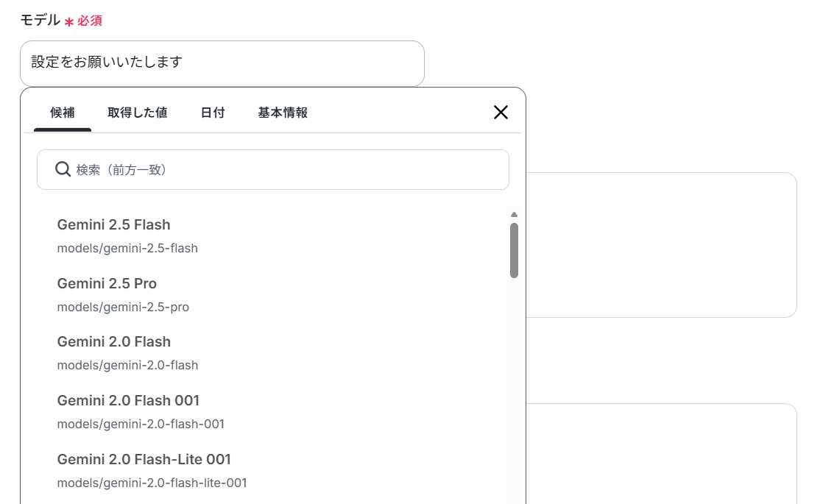Click the model list scrollbar thumb
823x504 pixels.
(x=514, y=250)
